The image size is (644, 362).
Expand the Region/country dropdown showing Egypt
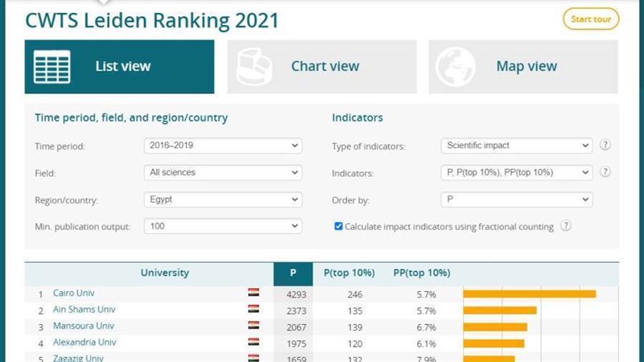223,200
